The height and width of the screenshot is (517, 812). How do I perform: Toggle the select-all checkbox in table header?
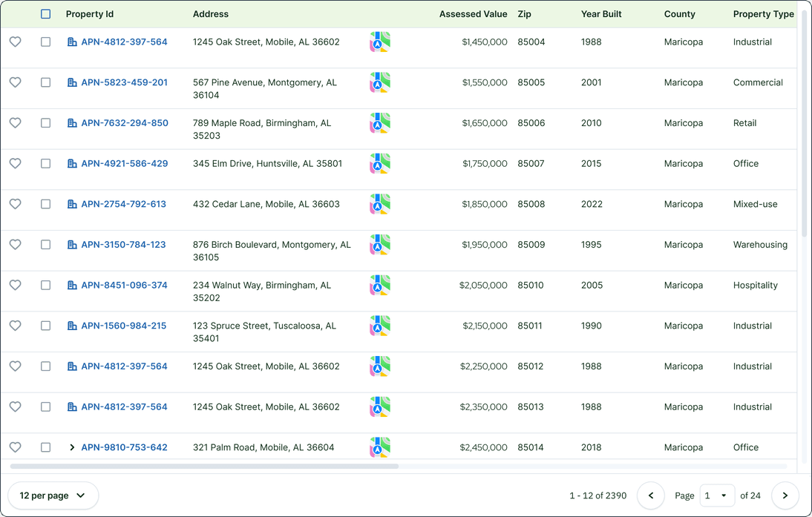tap(46, 14)
